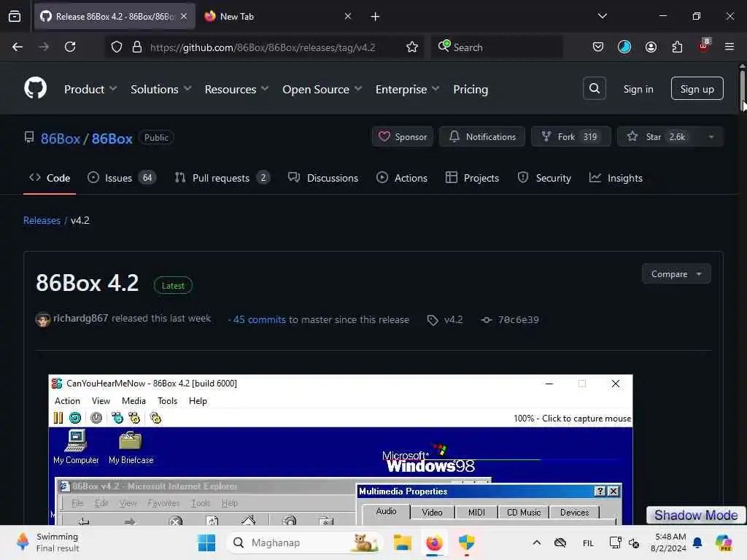Expand the Product menu
The image size is (747, 560).
click(90, 89)
